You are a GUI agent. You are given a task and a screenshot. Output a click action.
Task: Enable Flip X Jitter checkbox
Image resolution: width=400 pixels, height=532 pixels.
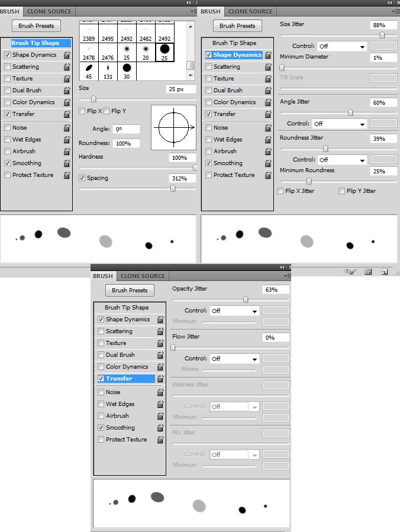(280, 191)
